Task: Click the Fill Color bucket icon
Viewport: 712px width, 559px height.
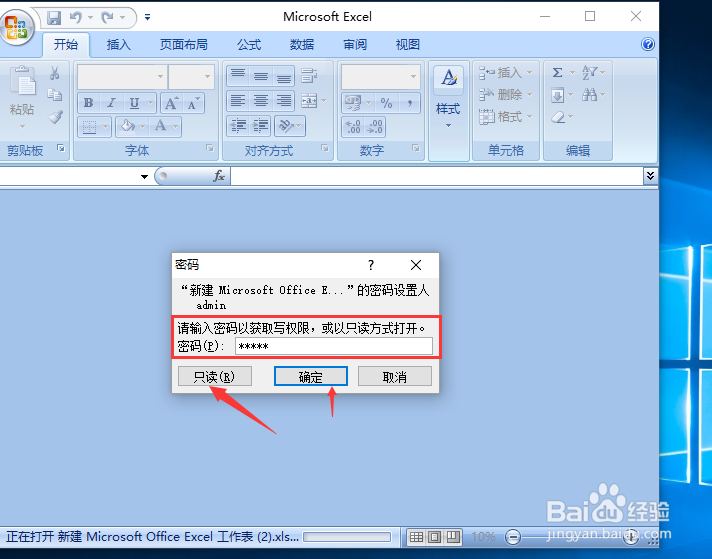Action: tap(128, 126)
